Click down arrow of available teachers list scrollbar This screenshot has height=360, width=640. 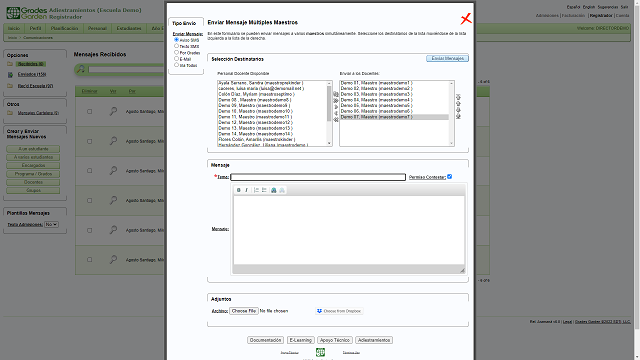click(329, 143)
